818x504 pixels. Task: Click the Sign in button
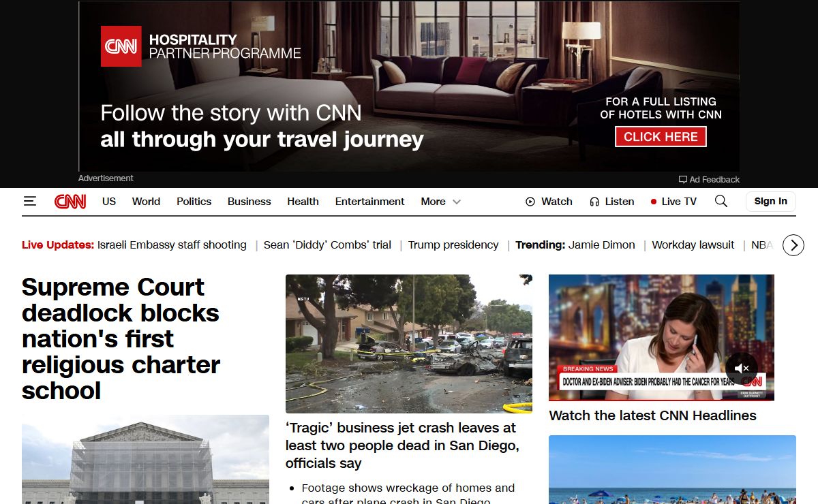771,202
